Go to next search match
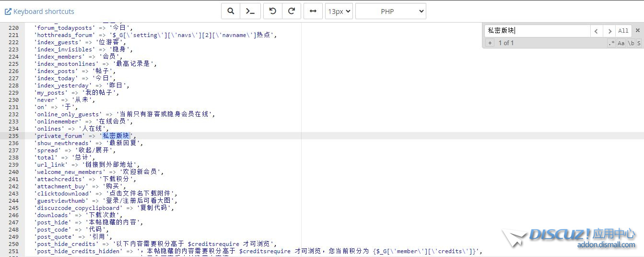 click(609, 31)
